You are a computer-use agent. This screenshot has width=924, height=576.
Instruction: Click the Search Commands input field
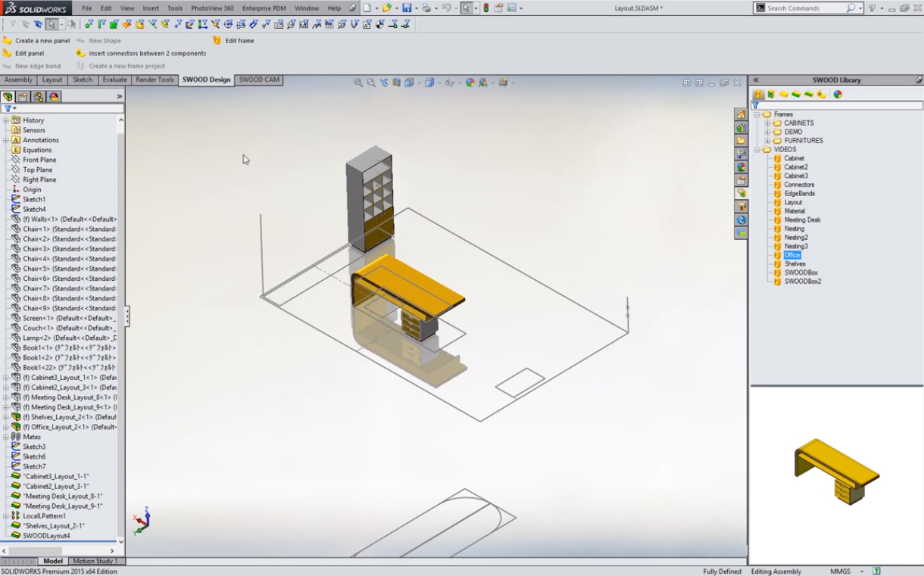(x=805, y=8)
